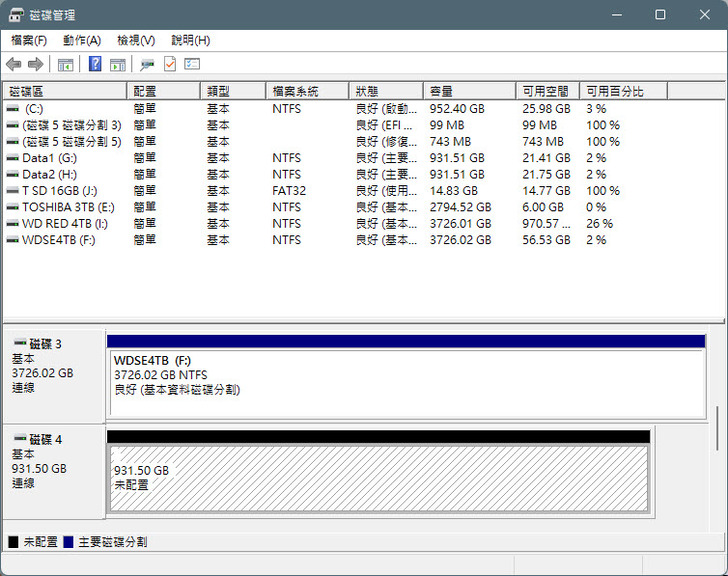Click the Forward arrow in the toolbar
728x576 pixels.
36,65
